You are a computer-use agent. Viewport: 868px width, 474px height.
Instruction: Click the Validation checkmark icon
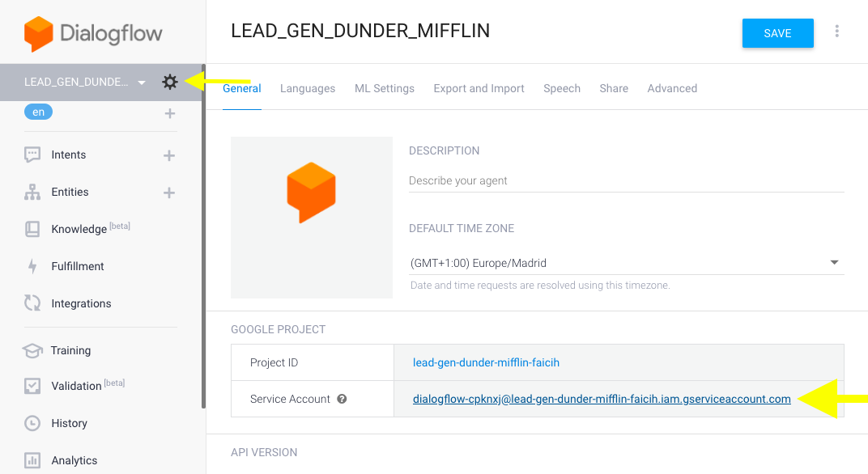point(32,386)
